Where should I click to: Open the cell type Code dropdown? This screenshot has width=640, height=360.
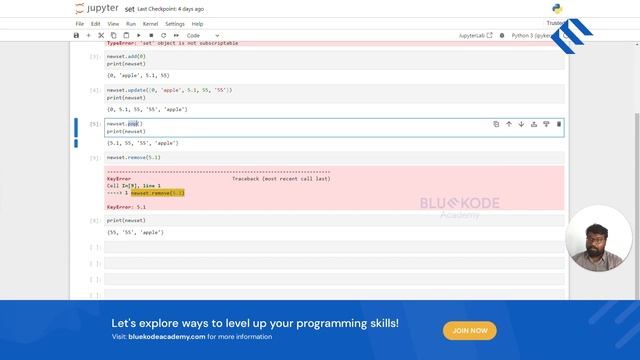click(203, 36)
